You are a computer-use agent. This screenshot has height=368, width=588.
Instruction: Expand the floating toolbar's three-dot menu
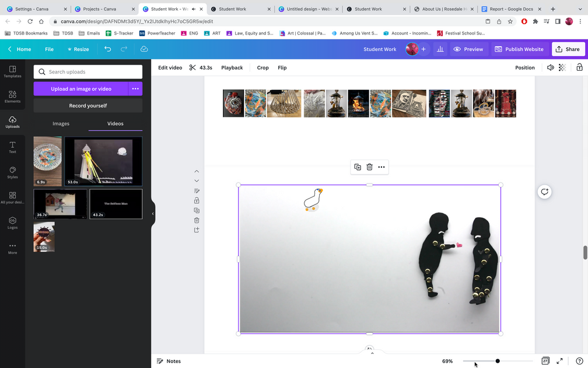coord(381,167)
